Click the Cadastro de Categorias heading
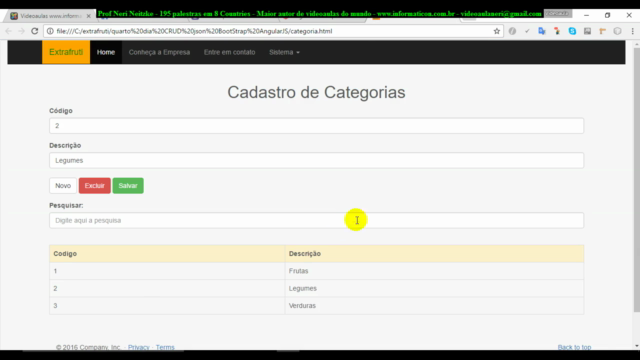640x360 pixels. pyautogui.click(x=316, y=92)
